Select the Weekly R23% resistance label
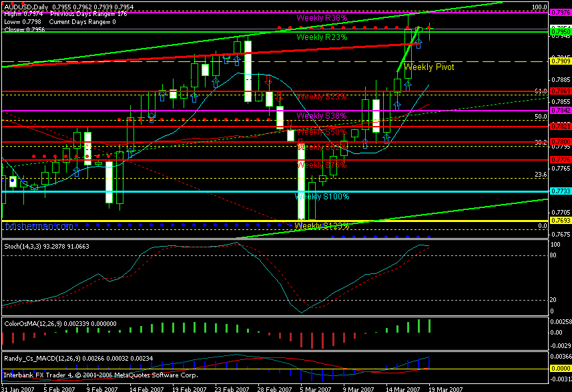The height and width of the screenshot is (392, 572). [322, 38]
